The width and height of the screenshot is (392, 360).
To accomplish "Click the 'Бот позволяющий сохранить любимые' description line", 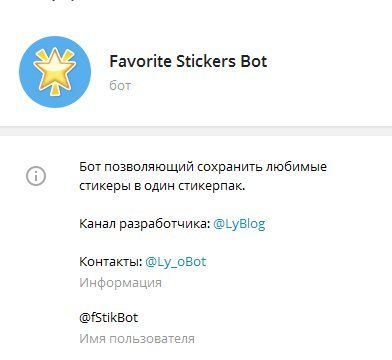I will click(203, 166).
